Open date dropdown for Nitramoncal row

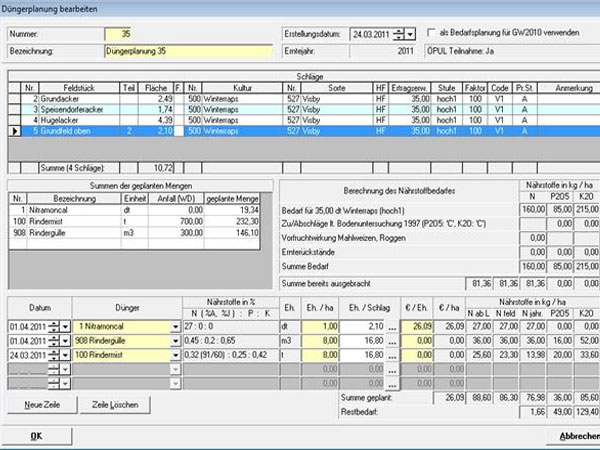65,327
